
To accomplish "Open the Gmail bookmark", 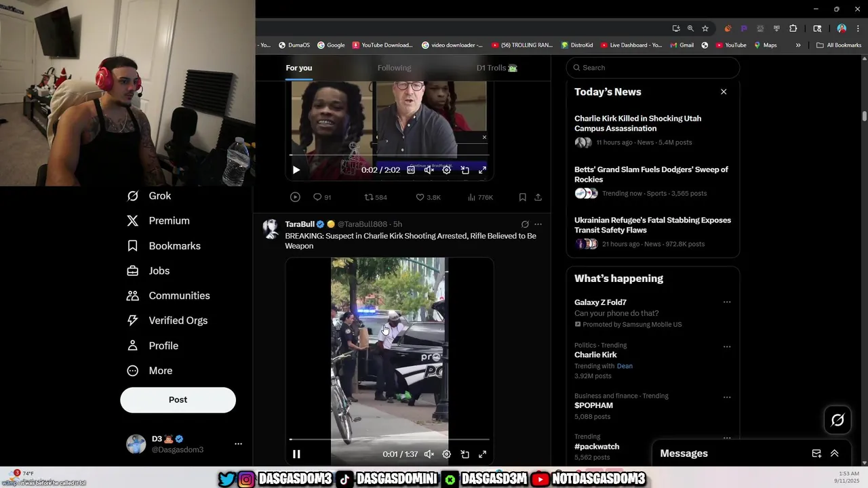I will click(682, 45).
